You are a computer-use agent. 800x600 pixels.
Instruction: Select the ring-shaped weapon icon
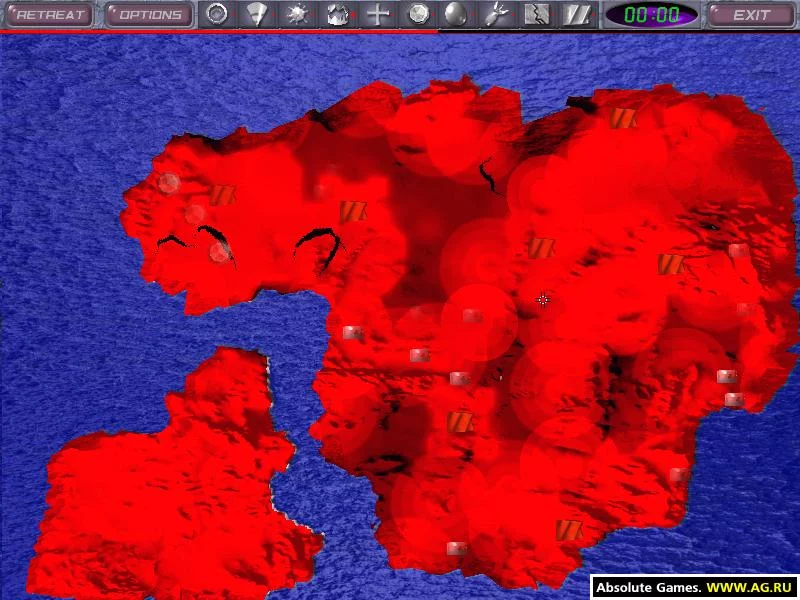[x=217, y=14]
